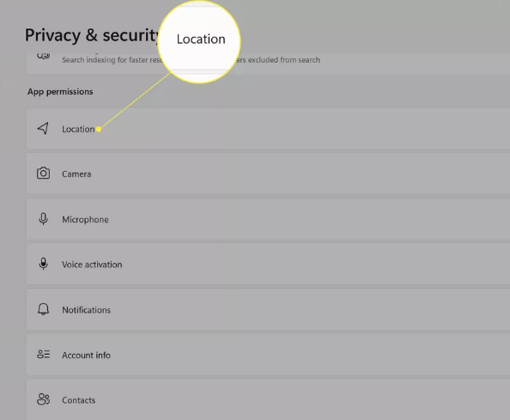Screen dimensions: 510x420
Task: Click the Account info person-list icon
Action: pos(43,354)
